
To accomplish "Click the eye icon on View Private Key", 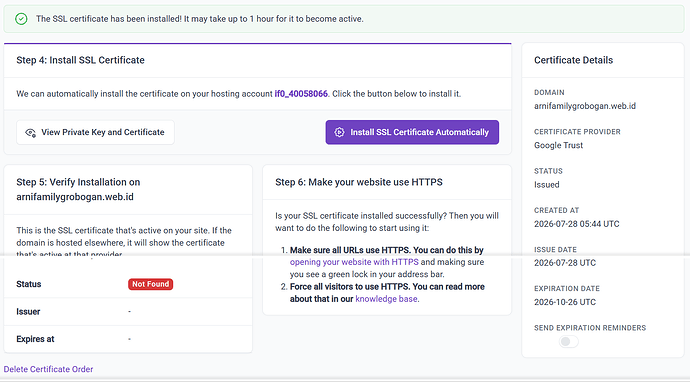I will [30, 132].
